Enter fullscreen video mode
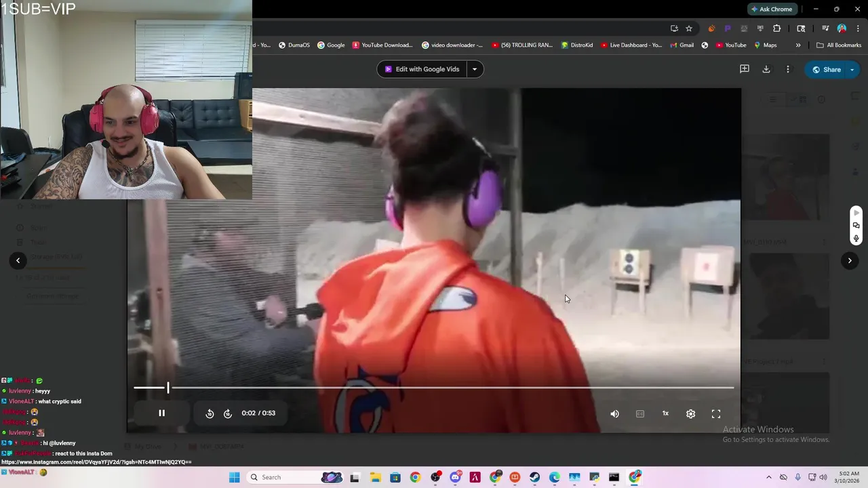Viewport: 868px width, 488px height. pyautogui.click(x=716, y=413)
